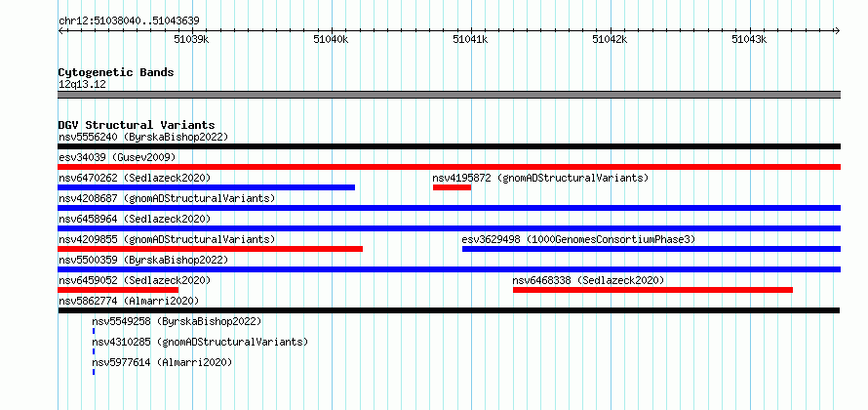Image resolution: width=868 pixels, height=410 pixels.
Task: Click the tiny nsv4310285 blue marker
Action: 94,351
